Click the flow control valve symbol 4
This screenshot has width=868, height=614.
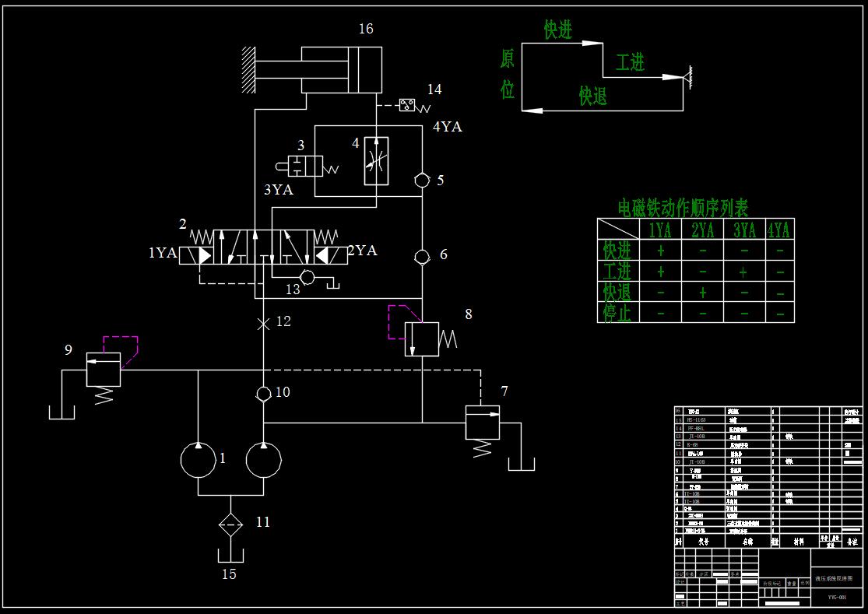(377, 161)
